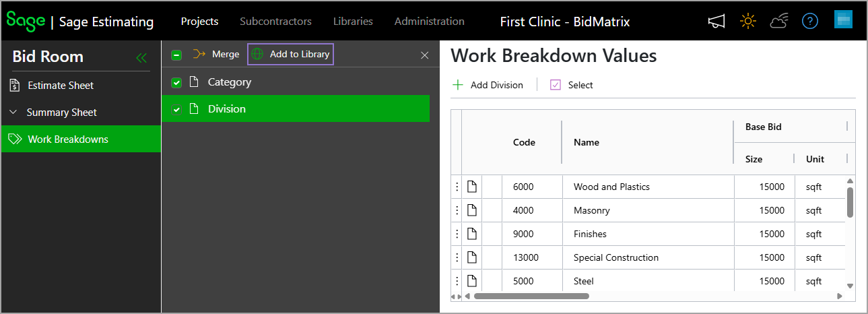Viewport: 868px width, 314px height.
Task: Click the Work Breakdowns tag icon
Action: coord(15,139)
